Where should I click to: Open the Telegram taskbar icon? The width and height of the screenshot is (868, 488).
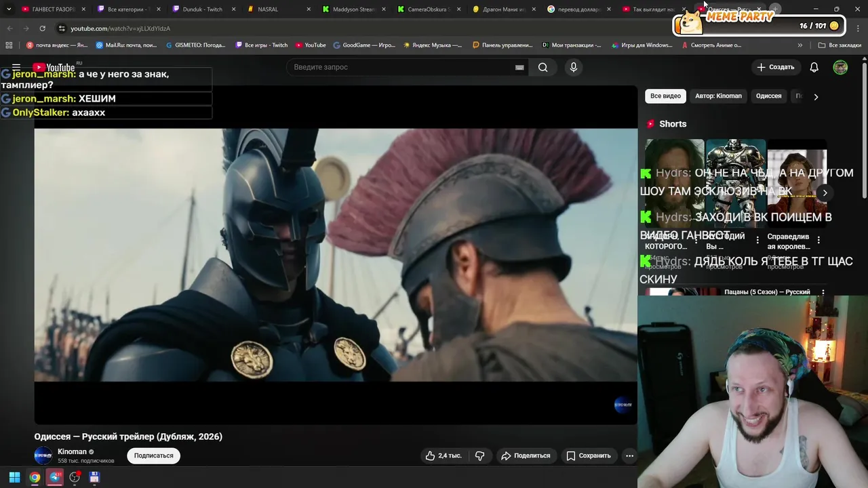tap(55, 477)
